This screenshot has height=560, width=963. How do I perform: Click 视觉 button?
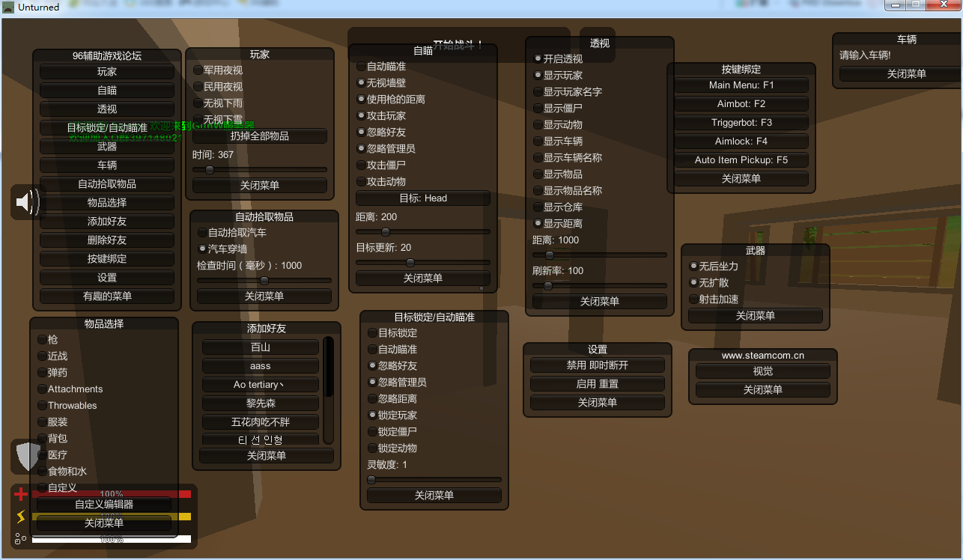tap(763, 371)
